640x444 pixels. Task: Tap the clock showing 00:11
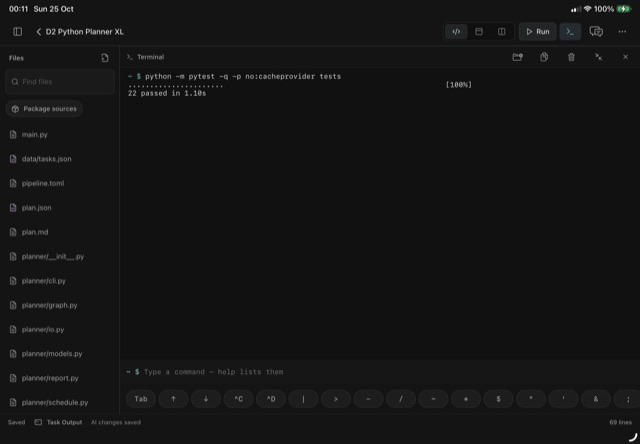[x=18, y=9]
